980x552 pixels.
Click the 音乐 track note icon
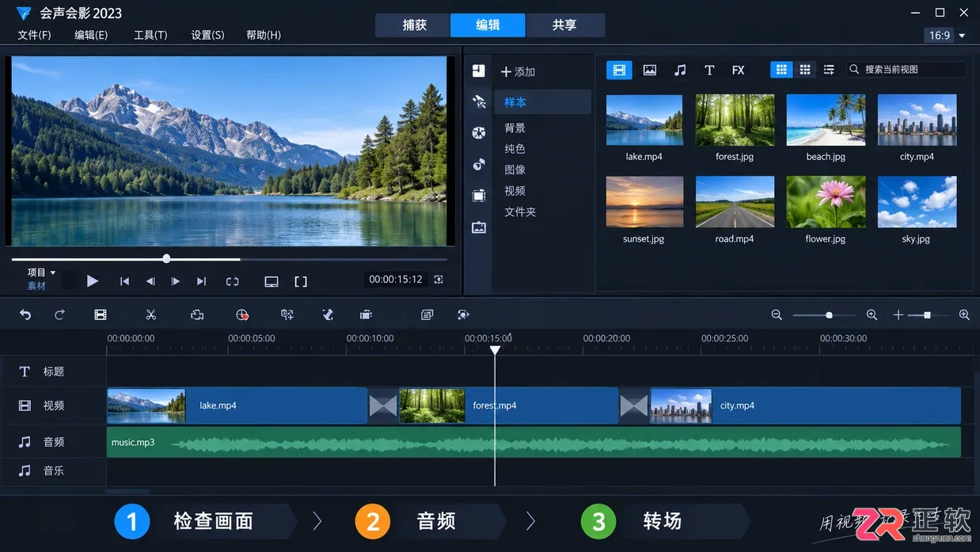tap(25, 470)
